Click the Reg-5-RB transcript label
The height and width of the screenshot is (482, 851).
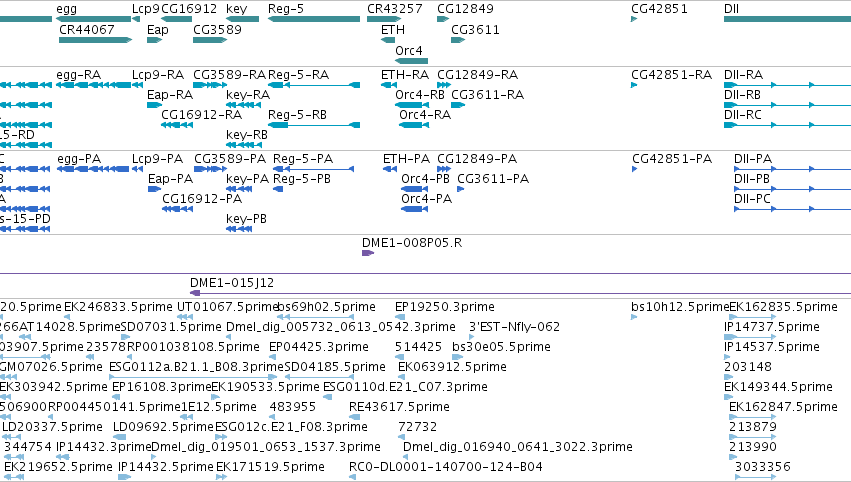point(297,115)
